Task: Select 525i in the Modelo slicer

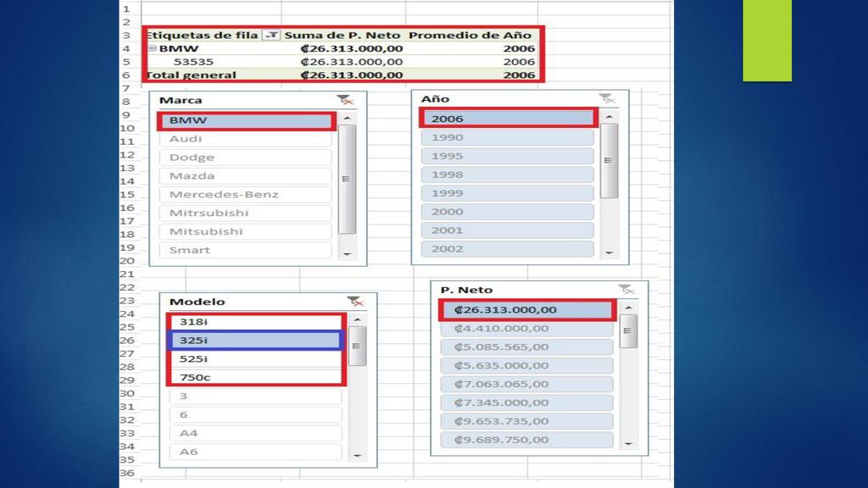Action: tap(256, 358)
